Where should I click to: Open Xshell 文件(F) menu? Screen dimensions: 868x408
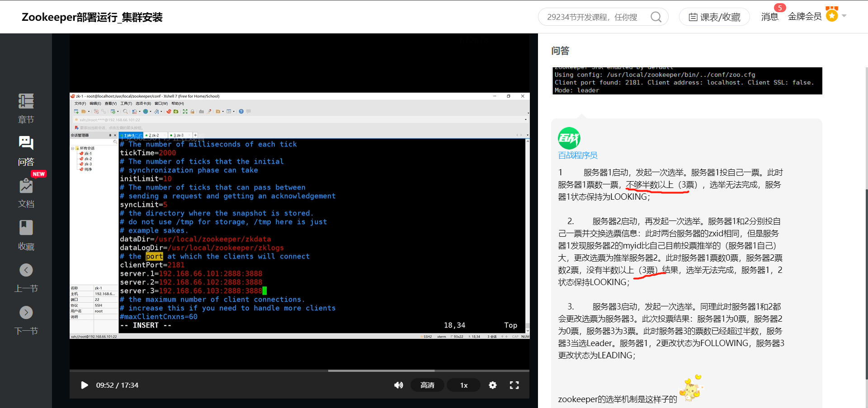pos(80,103)
